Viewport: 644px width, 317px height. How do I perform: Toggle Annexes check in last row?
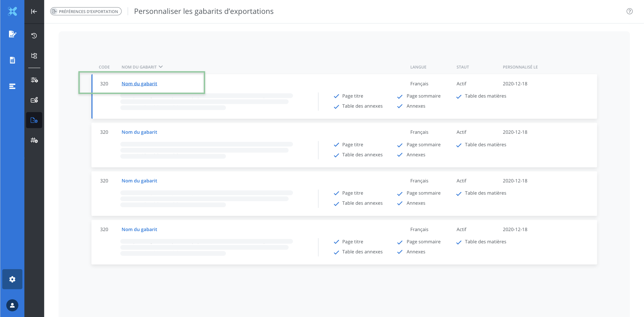point(400,252)
